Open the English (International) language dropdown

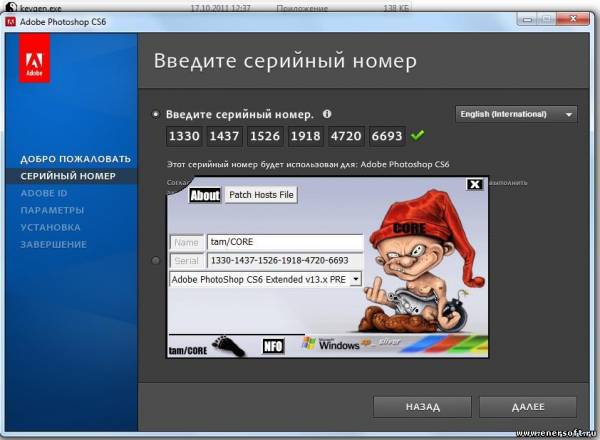click(x=516, y=114)
